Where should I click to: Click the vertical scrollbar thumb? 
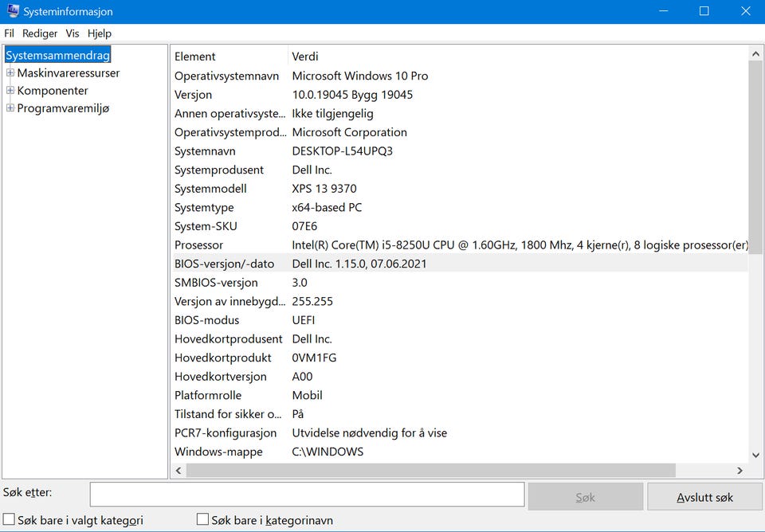[755, 157]
